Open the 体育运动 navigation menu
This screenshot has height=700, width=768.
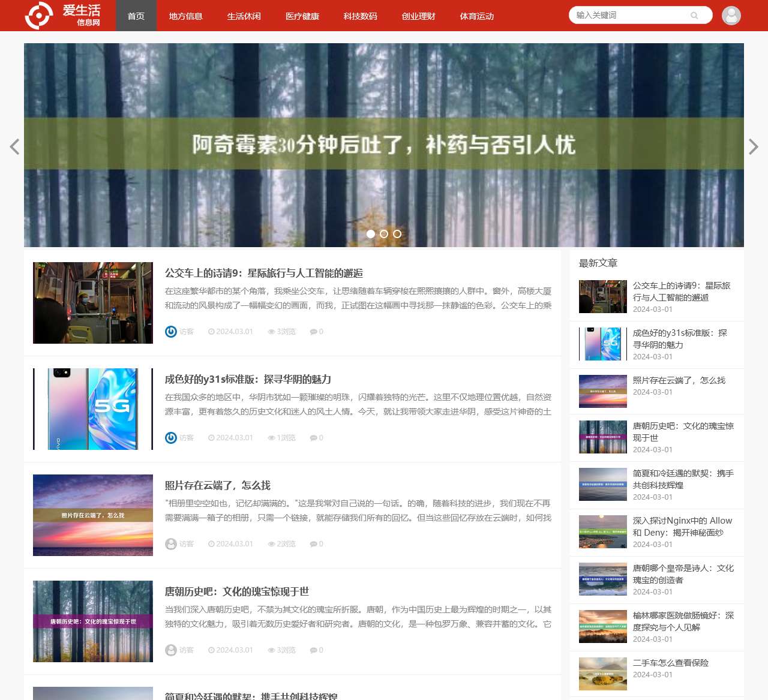477,16
